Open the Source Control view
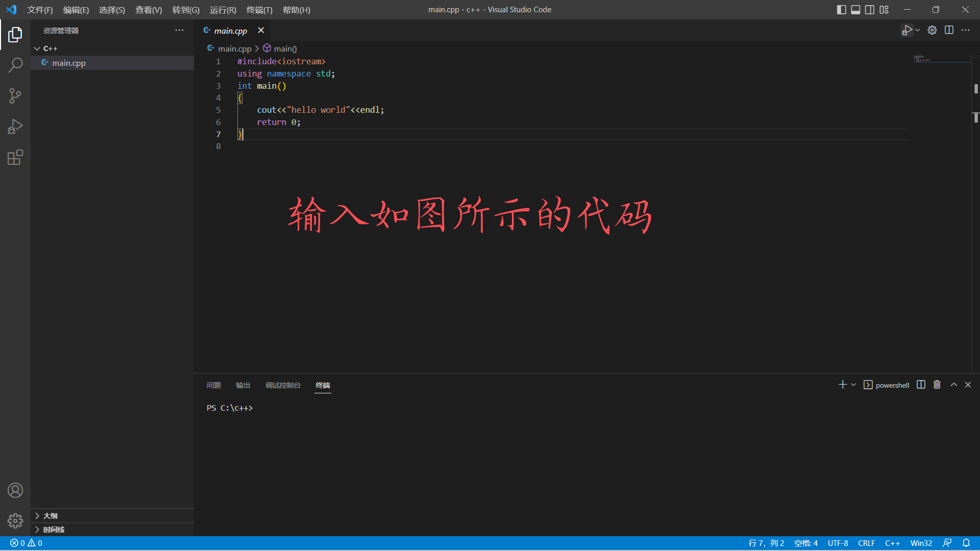Viewport: 980px width, 551px height. click(15, 96)
